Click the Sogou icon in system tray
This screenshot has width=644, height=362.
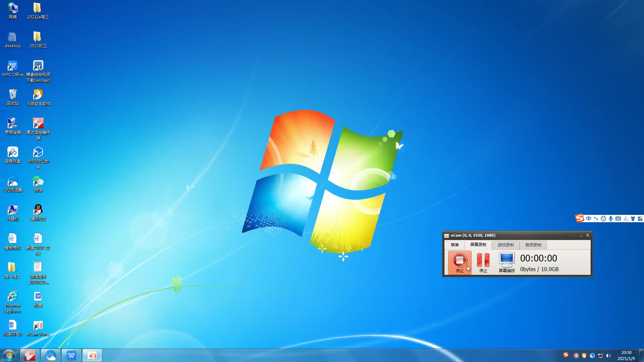(566, 355)
